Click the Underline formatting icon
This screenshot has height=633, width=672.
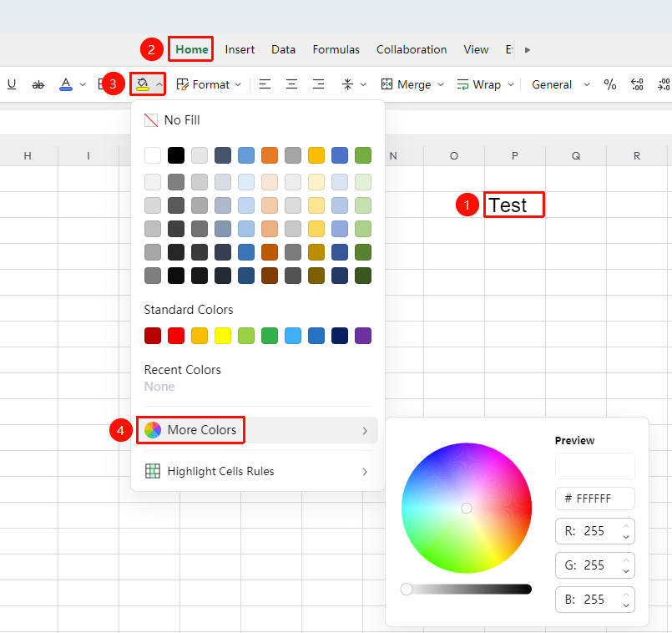[x=12, y=84]
